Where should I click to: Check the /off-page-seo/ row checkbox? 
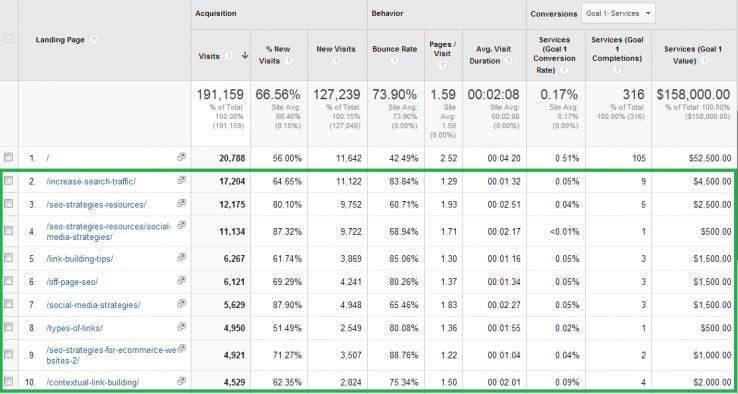coord(8,281)
